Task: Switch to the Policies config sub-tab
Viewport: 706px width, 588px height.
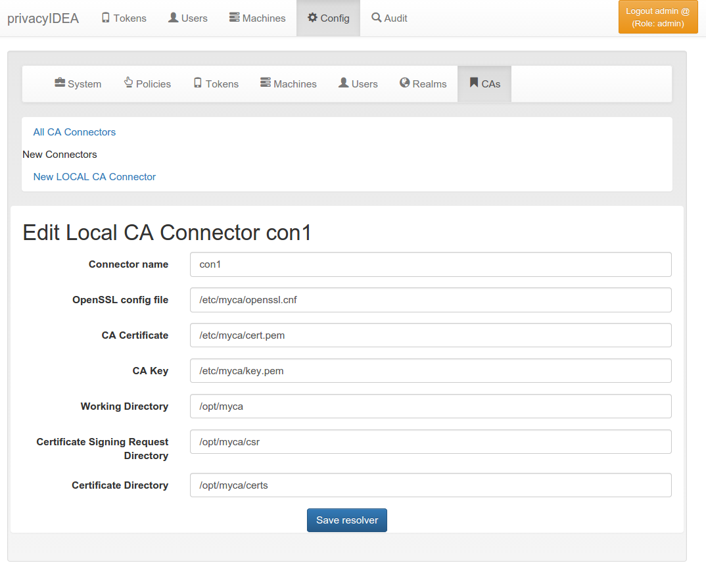Action: click(147, 84)
